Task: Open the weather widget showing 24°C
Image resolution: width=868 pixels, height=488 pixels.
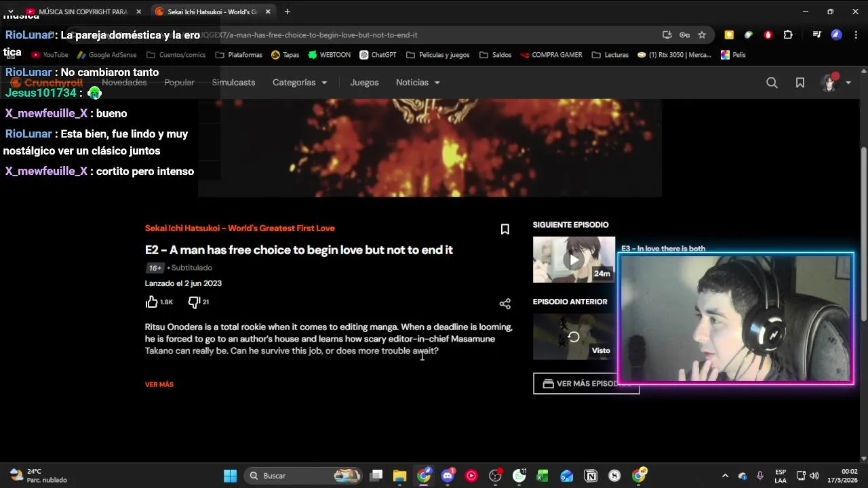Action: pyautogui.click(x=39, y=476)
